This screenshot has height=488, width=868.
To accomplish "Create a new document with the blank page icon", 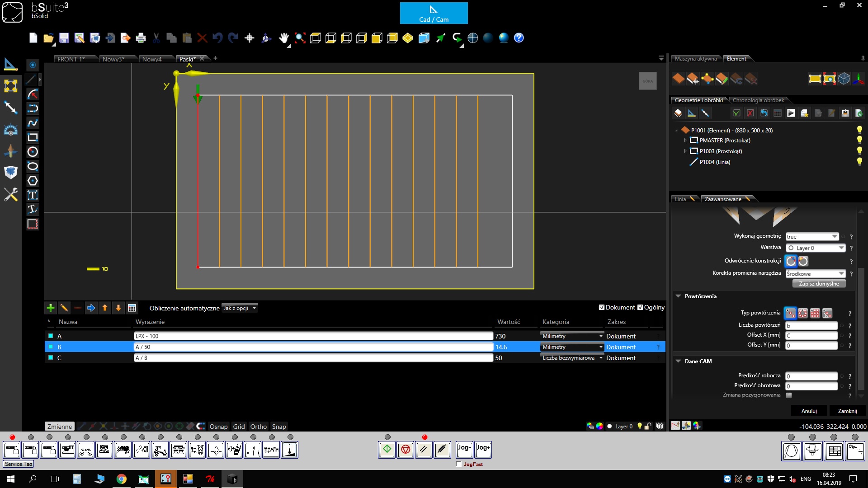I will click(33, 38).
